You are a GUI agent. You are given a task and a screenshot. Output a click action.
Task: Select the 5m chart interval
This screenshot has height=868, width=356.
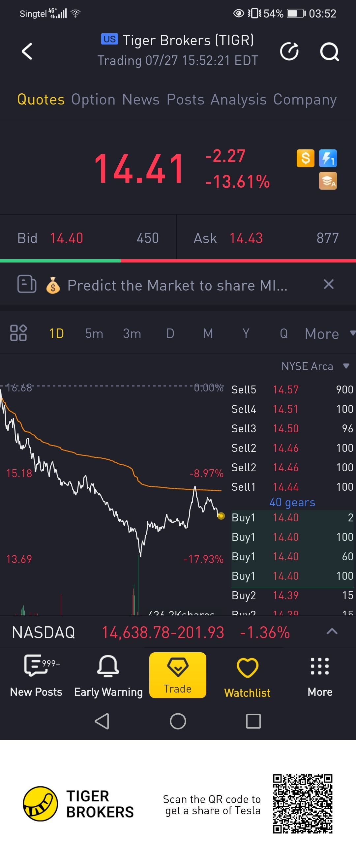pyautogui.click(x=94, y=333)
